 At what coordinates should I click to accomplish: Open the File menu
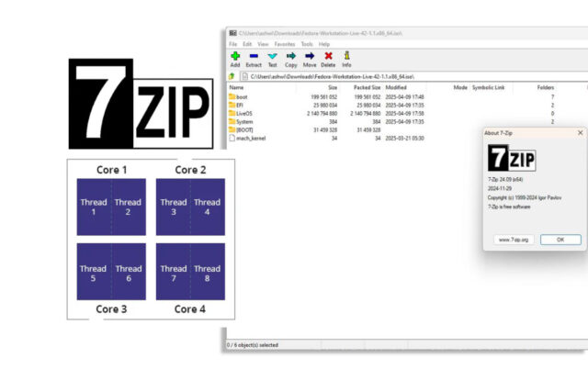[232, 44]
